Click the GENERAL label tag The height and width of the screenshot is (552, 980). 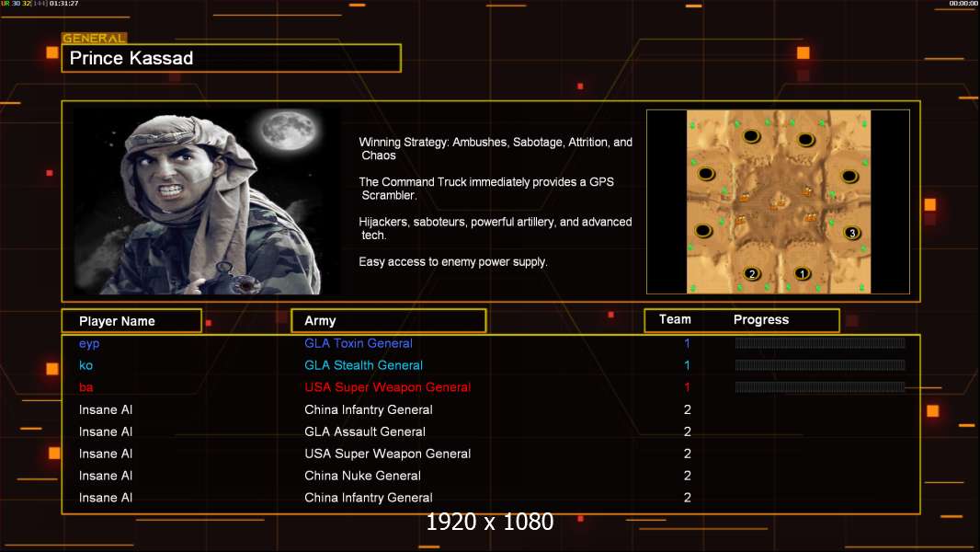click(94, 38)
